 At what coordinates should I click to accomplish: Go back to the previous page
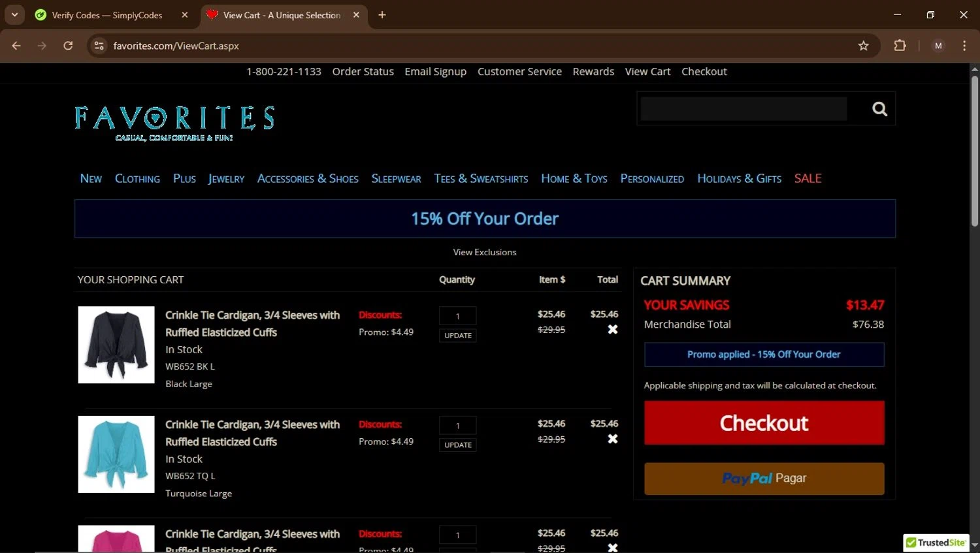coord(16,46)
